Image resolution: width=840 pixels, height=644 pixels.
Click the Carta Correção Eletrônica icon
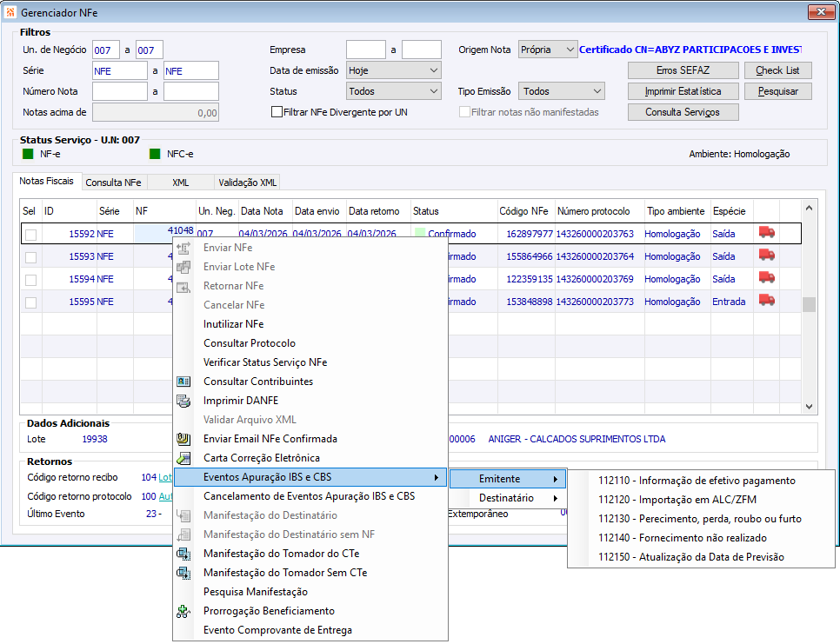point(183,458)
